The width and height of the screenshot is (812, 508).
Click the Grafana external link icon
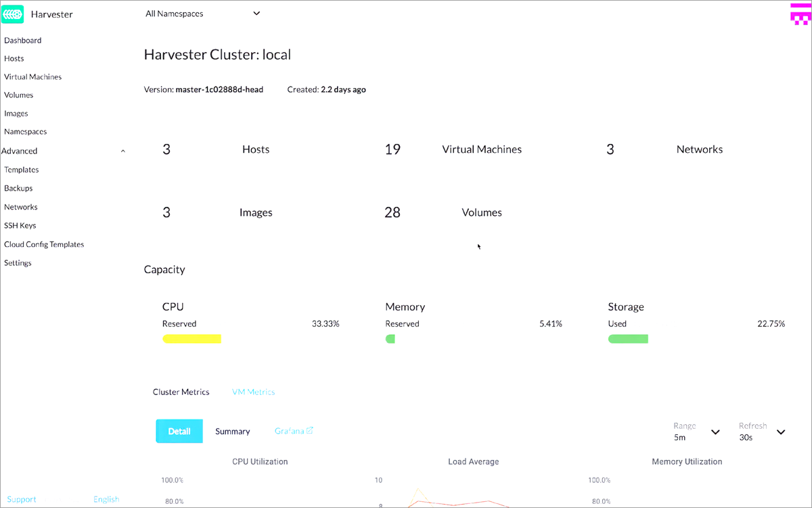[x=310, y=431]
